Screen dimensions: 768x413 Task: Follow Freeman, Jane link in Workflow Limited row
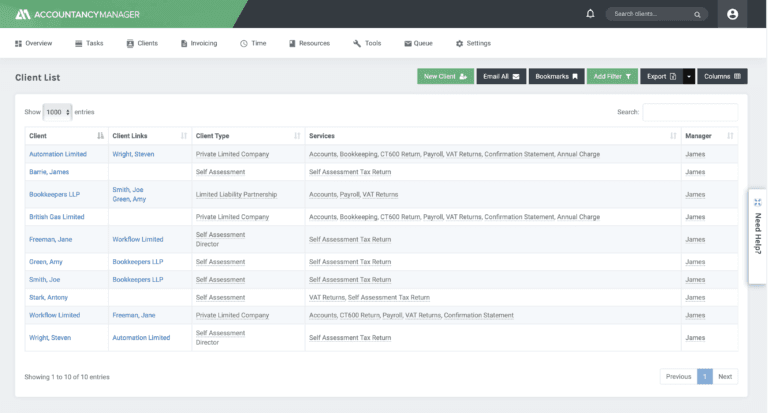[134, 315]
